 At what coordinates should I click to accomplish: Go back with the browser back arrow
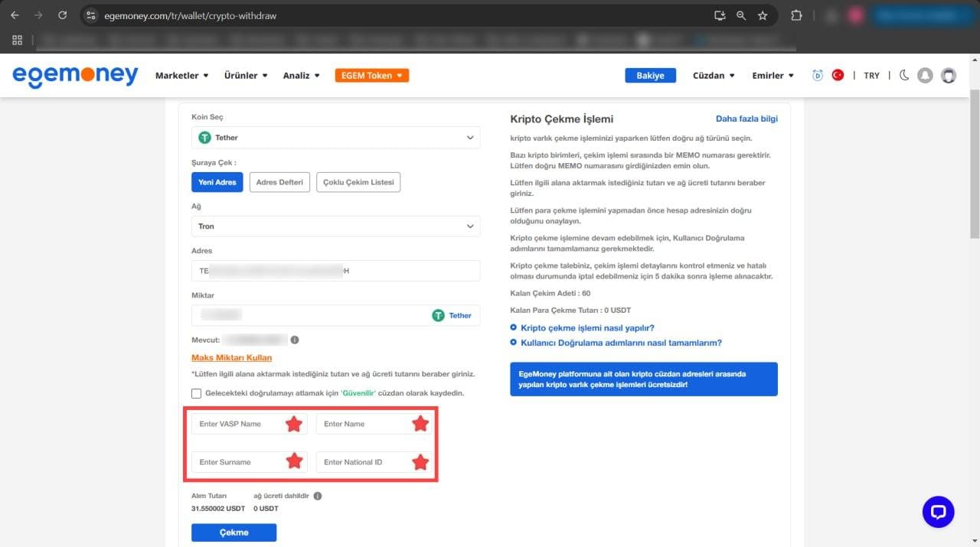[15, 15]
